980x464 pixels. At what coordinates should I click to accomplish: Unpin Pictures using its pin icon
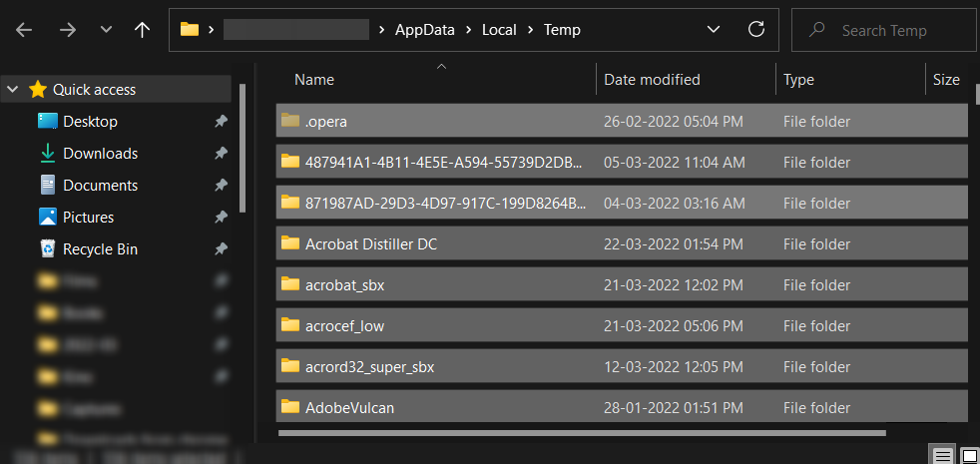(221, 218)
